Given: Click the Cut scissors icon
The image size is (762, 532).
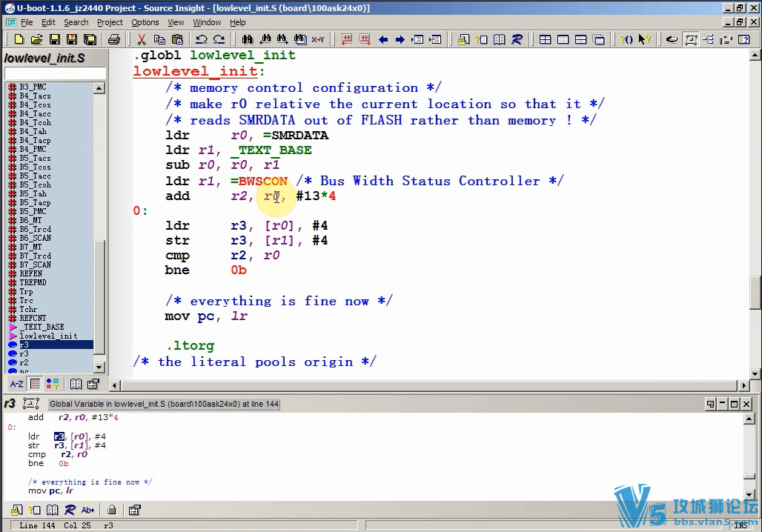Looking at the screenshot, I should tap(142, 39).
